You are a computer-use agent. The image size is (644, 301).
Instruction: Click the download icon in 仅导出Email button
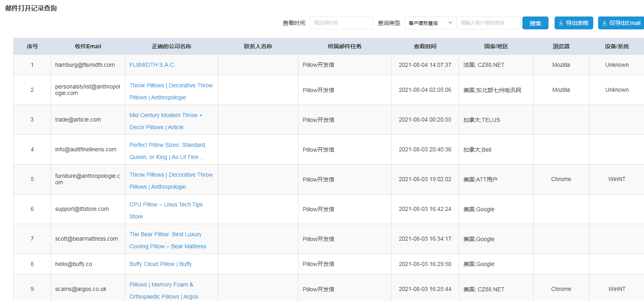(x=605, y=23)
